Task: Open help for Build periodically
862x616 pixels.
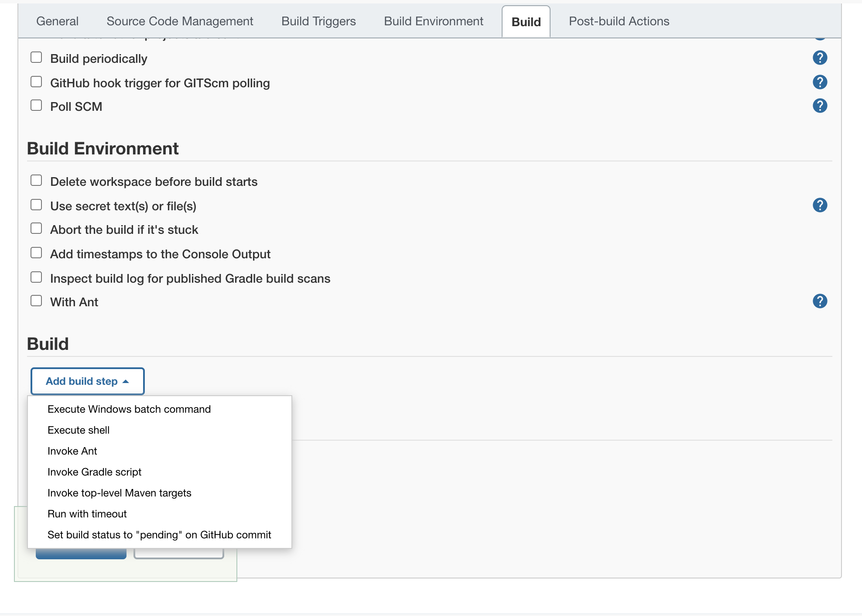Action: tap(820, 58)
